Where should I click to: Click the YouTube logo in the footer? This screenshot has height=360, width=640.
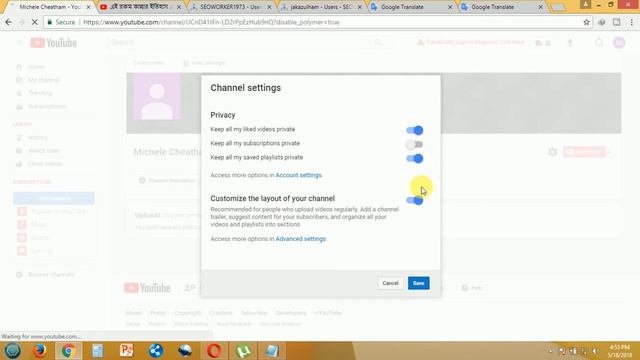click(x=147, y=288)
